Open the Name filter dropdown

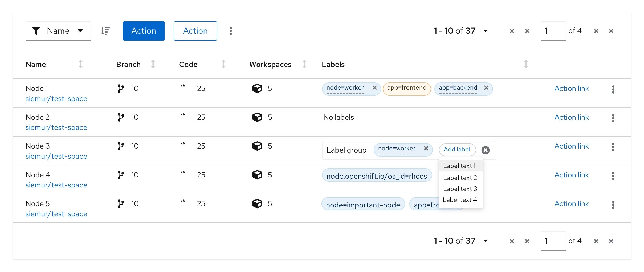[58, 31]
